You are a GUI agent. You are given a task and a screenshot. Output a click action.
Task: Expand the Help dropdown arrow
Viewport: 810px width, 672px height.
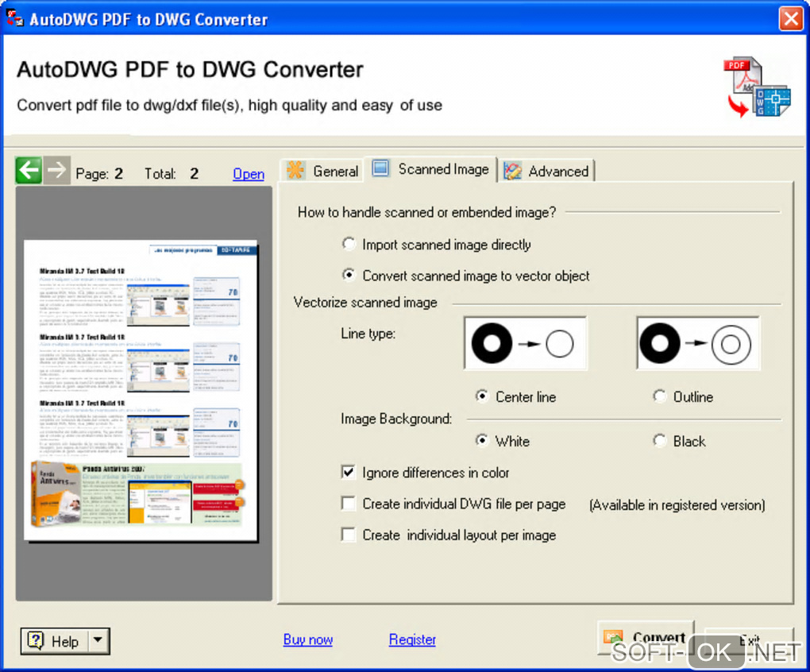[98, 641]
